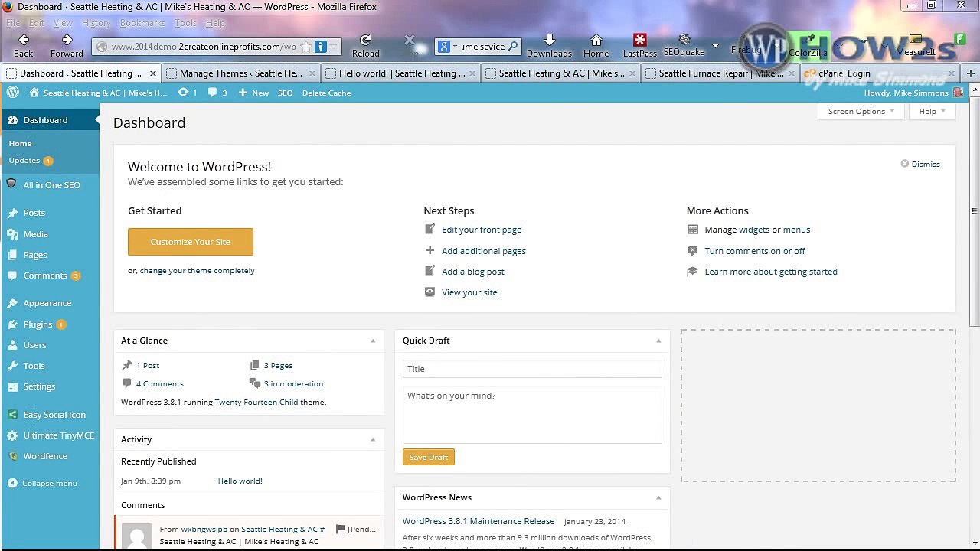Expand the Screen Options dropdown
The image size is (980, 551).
(861, 112)
